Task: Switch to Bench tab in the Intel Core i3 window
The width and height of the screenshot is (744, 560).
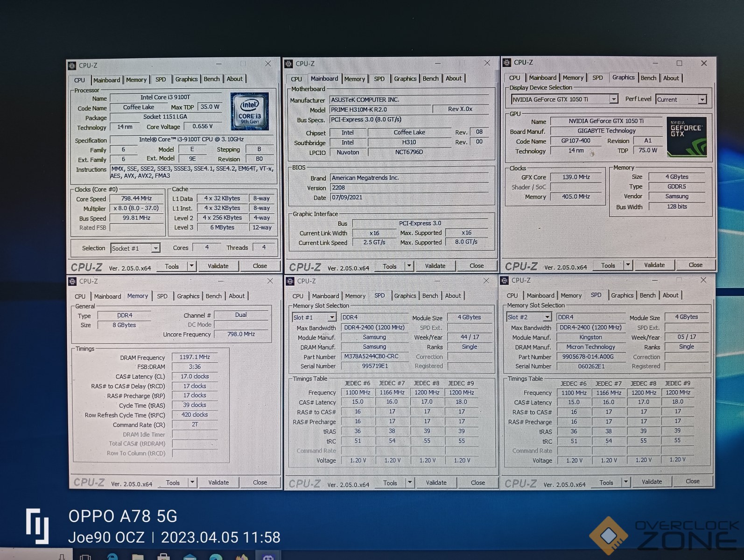Action: pos(211,79)
